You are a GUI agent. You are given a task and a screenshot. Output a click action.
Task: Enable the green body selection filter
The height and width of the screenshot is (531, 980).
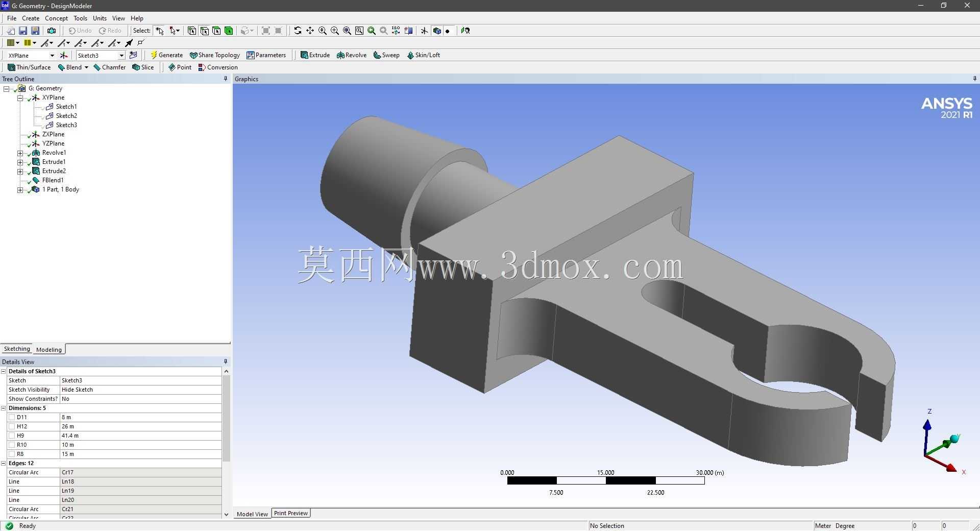pyautogui.click(x=229, y=31)
